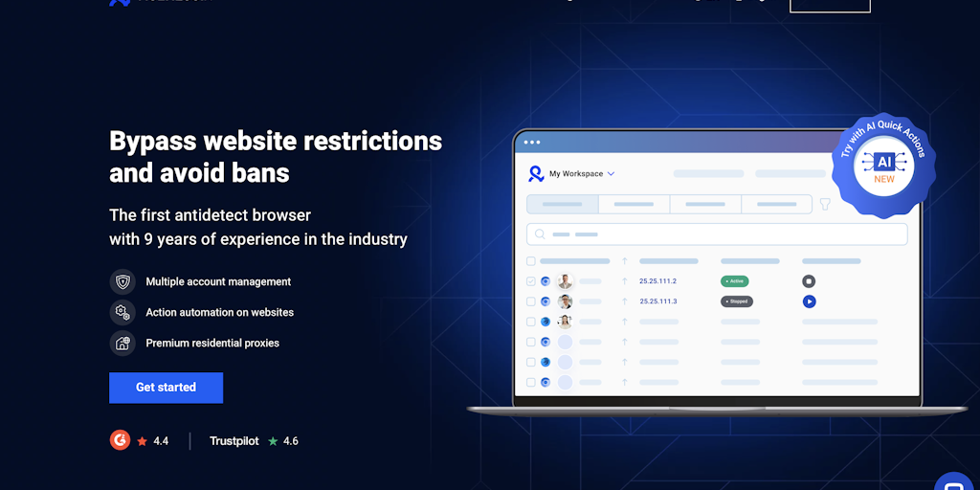Screen dimensions: 980x490
Task: Click the IP address 25.25.111.3
Action: [x=658, y=301]
